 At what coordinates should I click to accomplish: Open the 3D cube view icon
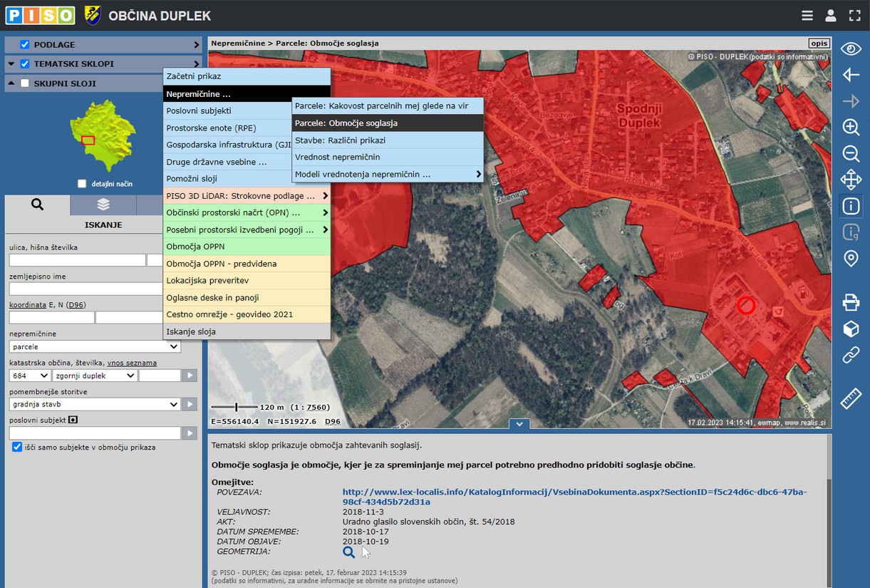click(x=851, y=329)
